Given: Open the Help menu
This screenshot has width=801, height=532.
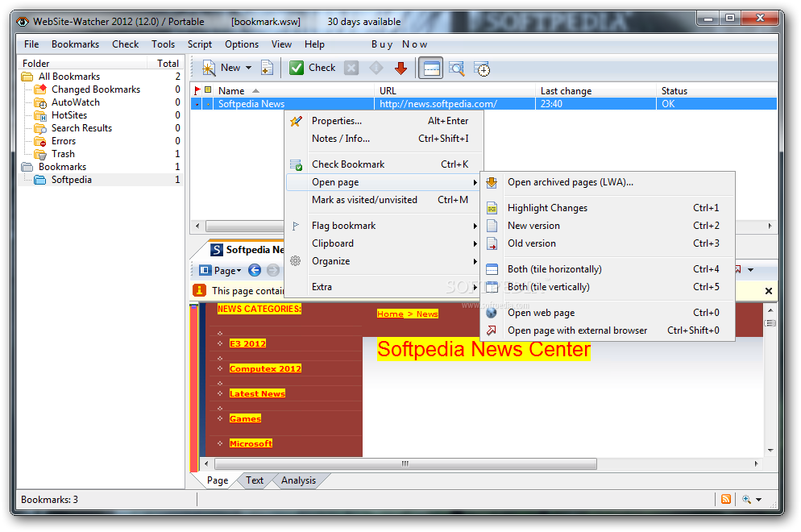Looking at the screenshot, I should (314, 44).
